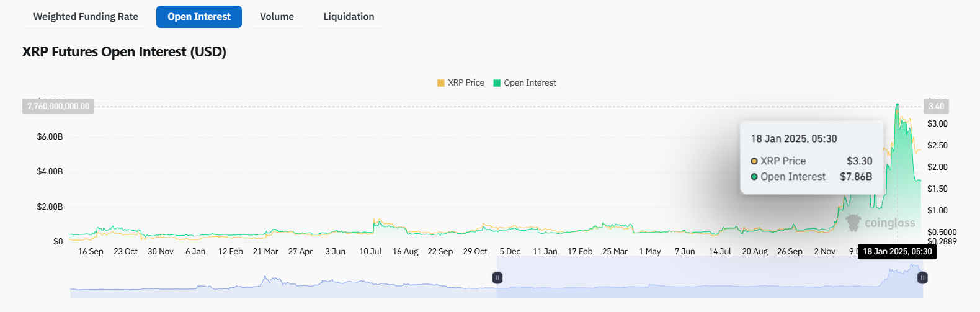The height and width of the screenshot is (312, 980).
Task: Click the green peak data point on chart
Action: tap(897, 105)
